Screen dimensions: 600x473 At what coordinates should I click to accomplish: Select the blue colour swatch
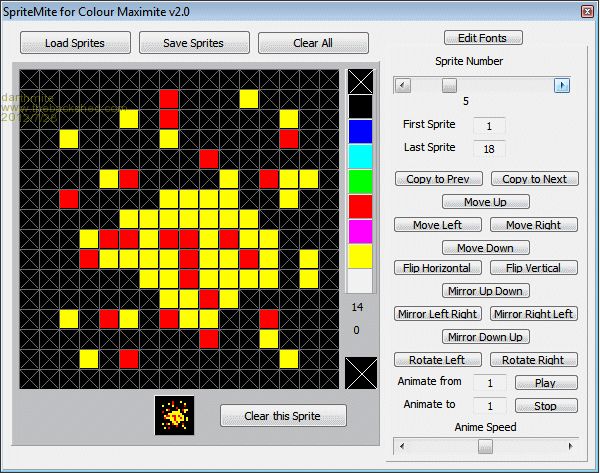tap(360, 131)
